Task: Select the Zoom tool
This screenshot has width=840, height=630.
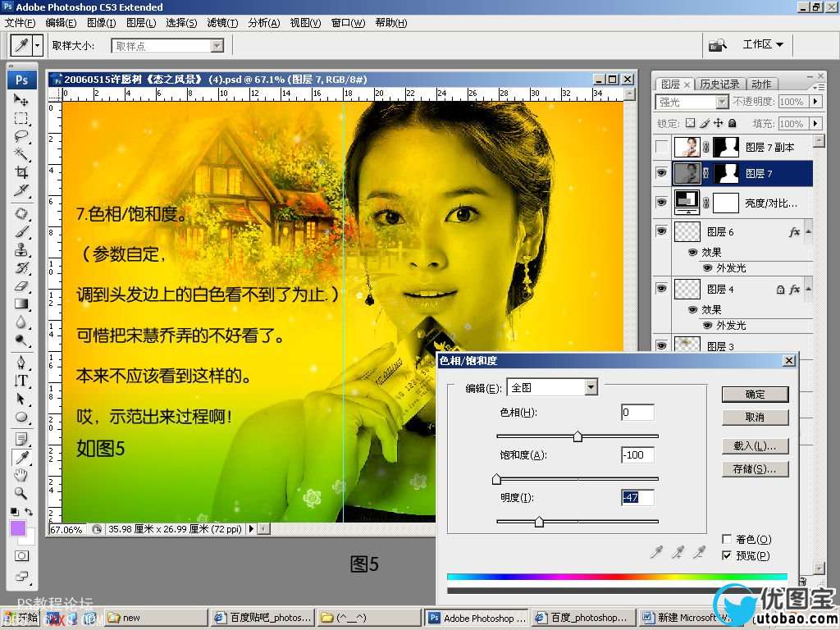Action: click(21, 493)
